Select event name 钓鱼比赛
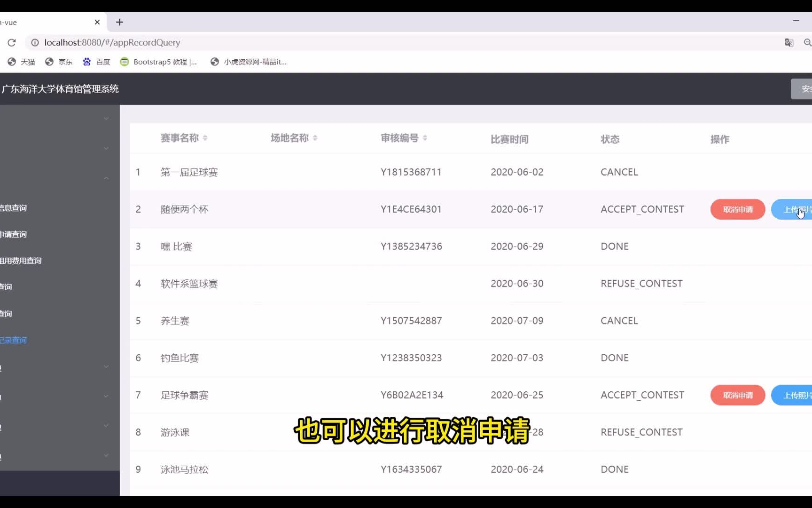This screenshot has height=508, width=812. (x=180, y=358)
